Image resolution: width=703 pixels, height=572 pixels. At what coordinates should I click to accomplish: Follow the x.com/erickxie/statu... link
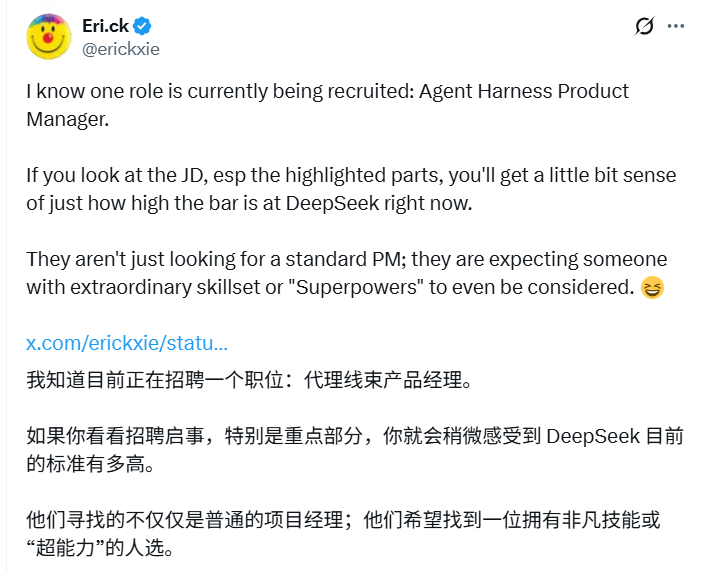point(127,343)
